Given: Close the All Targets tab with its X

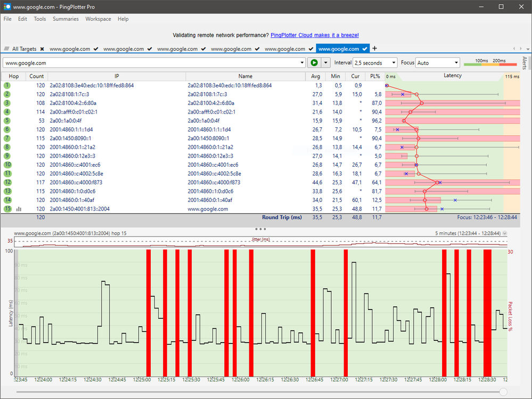Looking at the screenshot, I should tap(42, 48).
